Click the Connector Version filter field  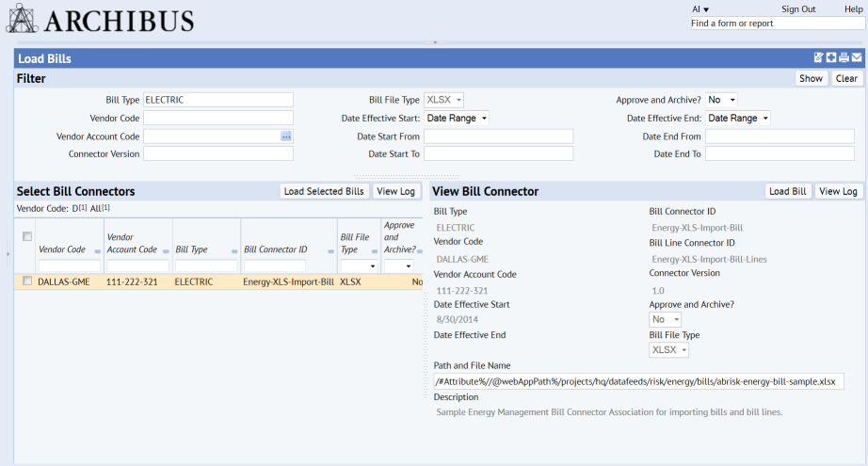point(218,153)
